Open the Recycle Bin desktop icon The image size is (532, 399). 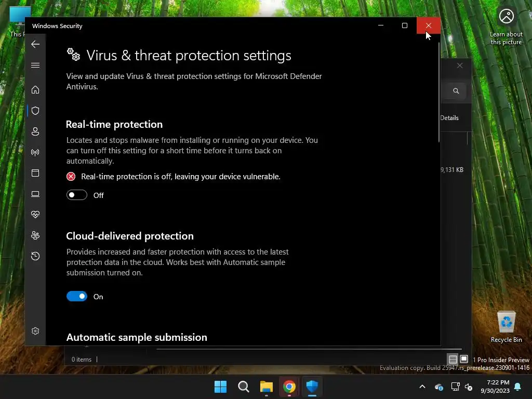(x=506, y=327)
